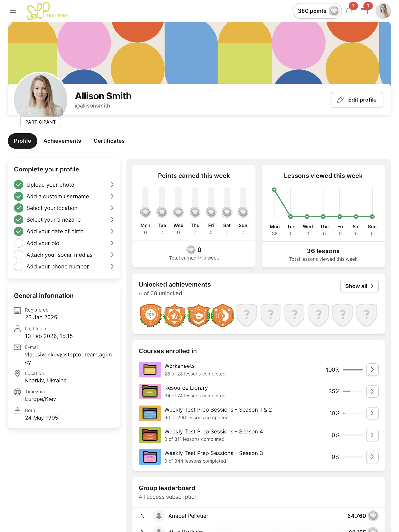Check the Add your bio circle

point(19,243)
